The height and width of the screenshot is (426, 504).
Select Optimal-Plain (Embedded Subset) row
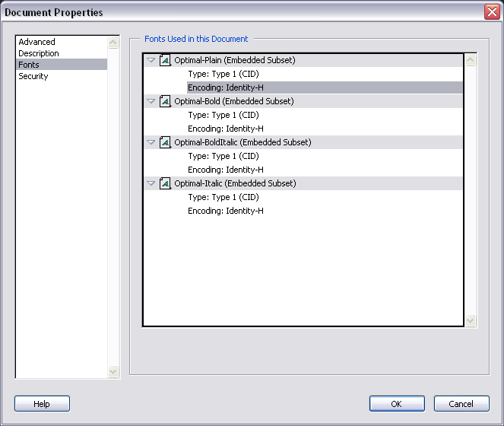[x=303, y=60]
